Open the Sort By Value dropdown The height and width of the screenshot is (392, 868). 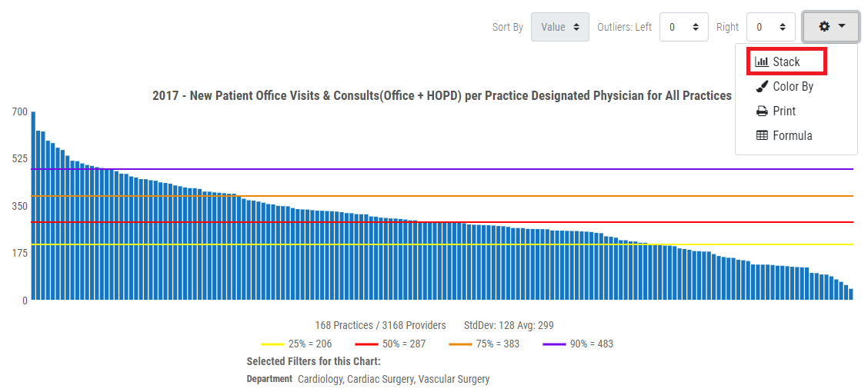tap(559, 27)
